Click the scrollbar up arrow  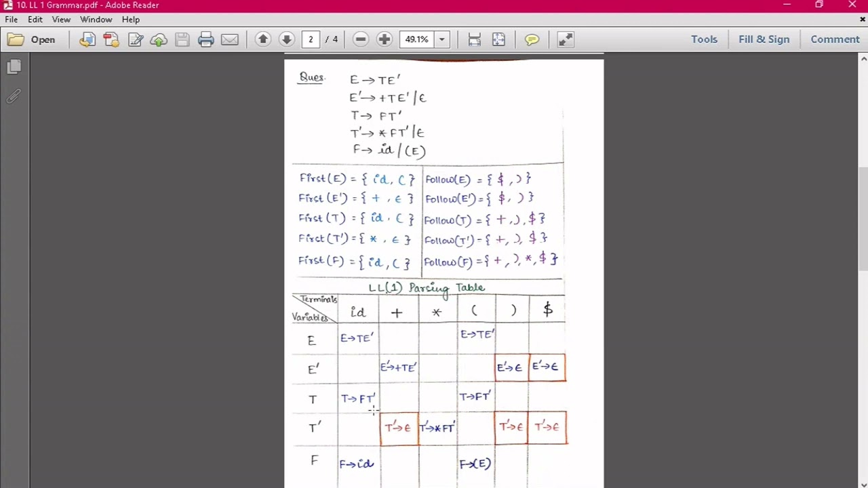point(863,59)
